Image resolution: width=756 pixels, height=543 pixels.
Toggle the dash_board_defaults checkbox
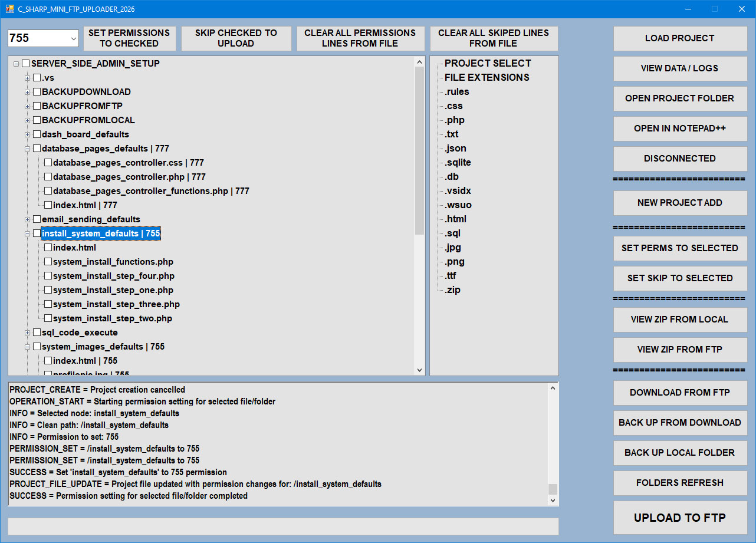(x=37, y=134)
